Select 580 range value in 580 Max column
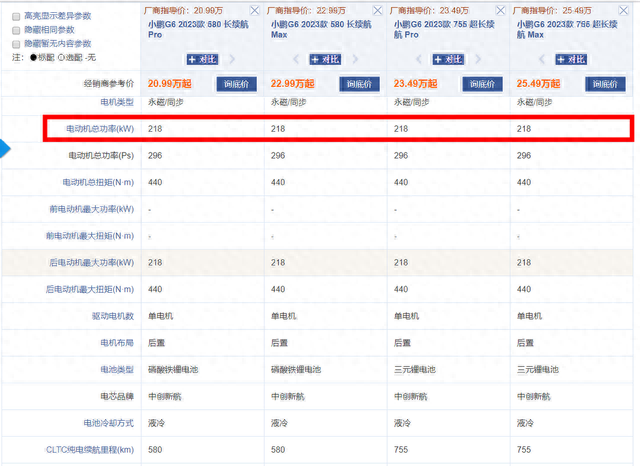Image resolution: width=640 pixels, height=466 pixels. 278,450
